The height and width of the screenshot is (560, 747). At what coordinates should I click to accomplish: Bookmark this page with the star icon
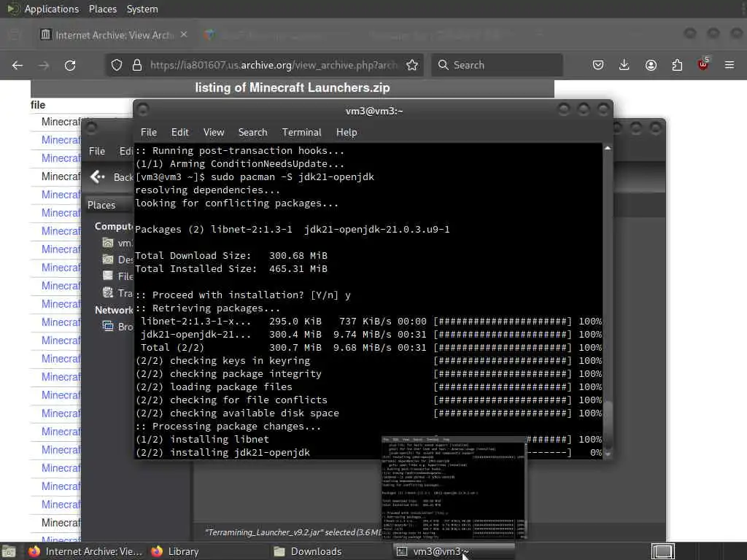point(412,65)
